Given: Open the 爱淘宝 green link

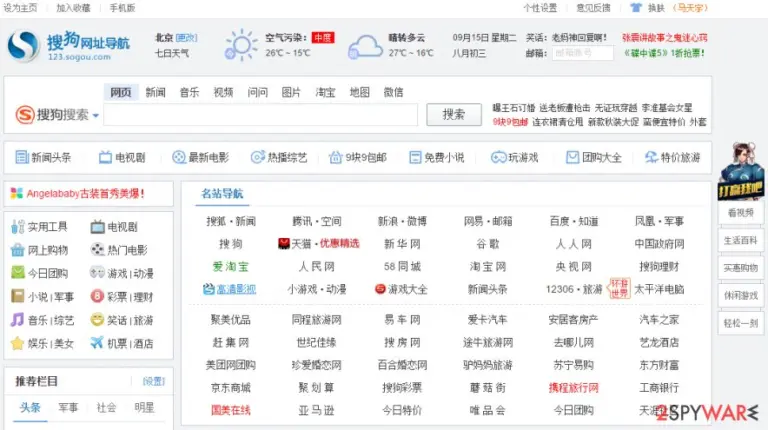Looking at the screenshot, I should (x=231, y=266).
